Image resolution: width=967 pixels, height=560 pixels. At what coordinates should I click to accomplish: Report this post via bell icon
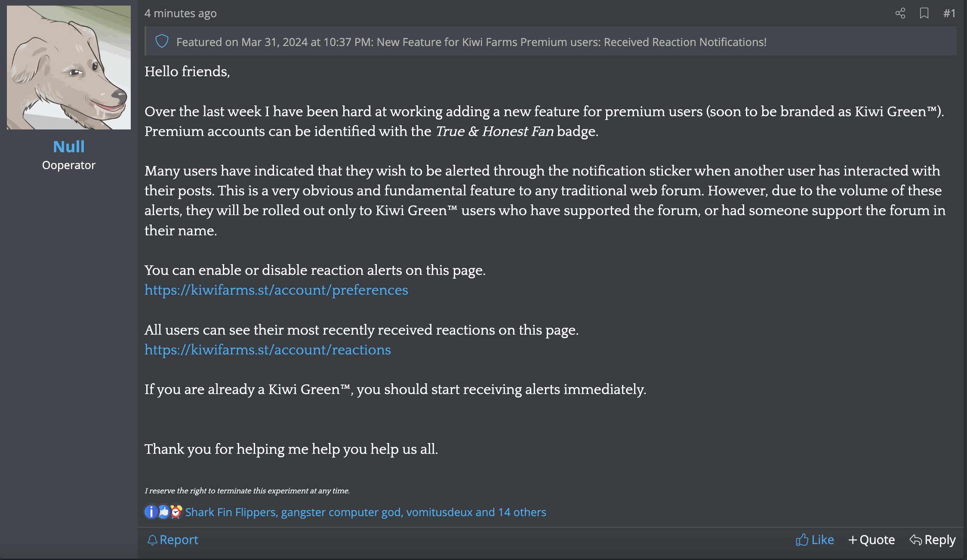(172, 540)
